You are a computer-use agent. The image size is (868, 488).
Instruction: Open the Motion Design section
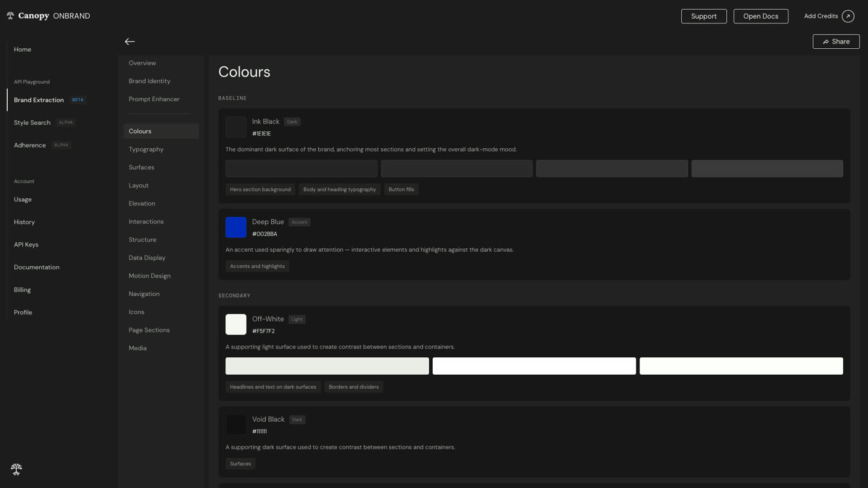point(149,276)
